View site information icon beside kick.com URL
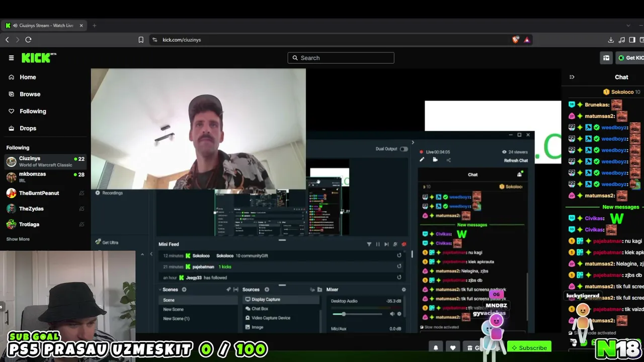 pos(155,40)
